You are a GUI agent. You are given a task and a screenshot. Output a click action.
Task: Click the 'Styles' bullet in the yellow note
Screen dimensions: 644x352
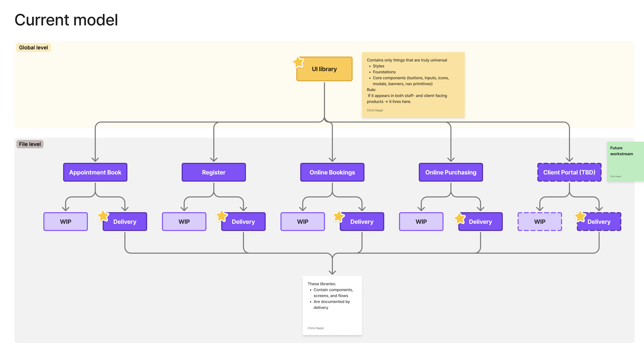pos(379,66)
